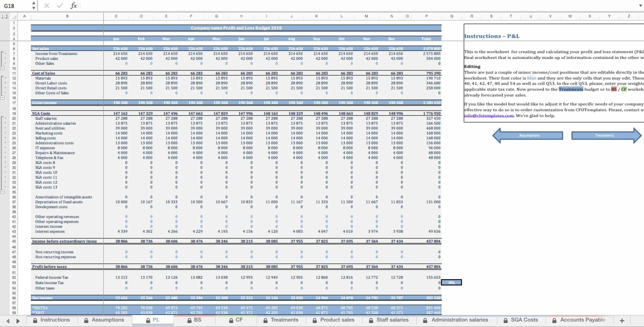The width and height of the screenshot is (644, 327).
Task: Click the Dec month header cell
Action: (x=391, y=39)
